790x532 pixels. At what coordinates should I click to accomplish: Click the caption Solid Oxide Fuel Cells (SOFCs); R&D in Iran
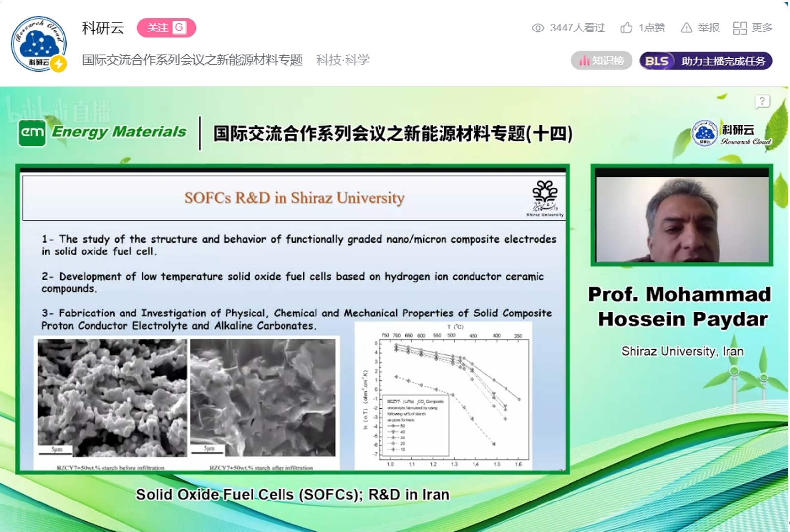pyautogui.click(x=293, y=494)
